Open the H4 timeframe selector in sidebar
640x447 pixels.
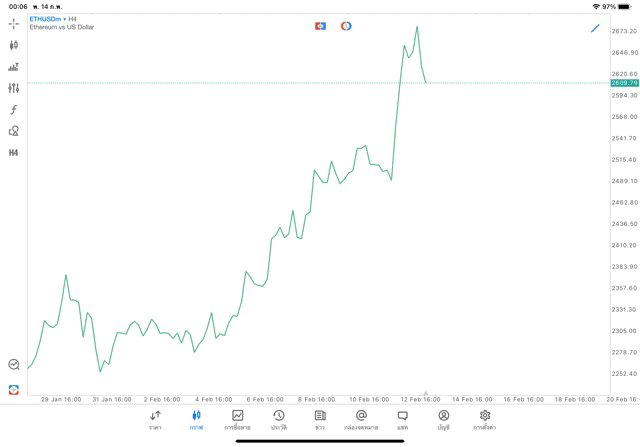tap(13, 153)
